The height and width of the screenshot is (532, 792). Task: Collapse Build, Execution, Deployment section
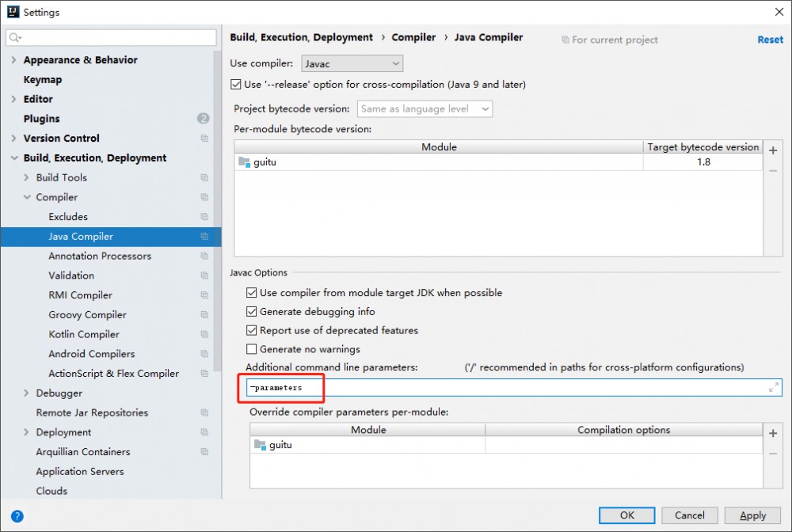[x=14, y=158]
